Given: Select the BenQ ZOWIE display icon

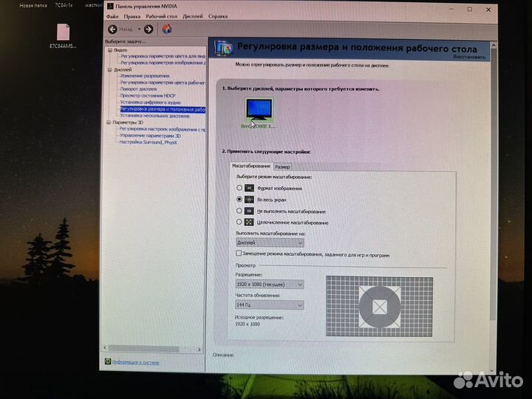Looking at the screenshot, I should 259,110.
